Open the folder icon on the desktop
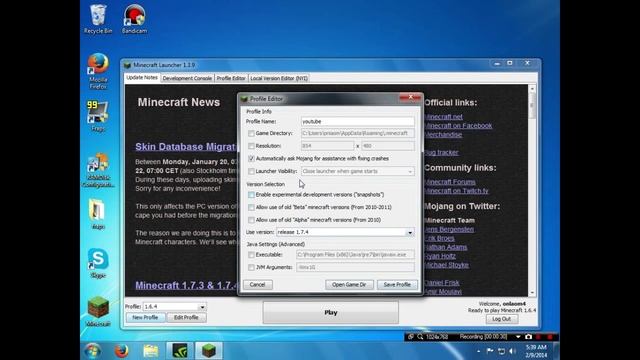The image size is (640, 360). click(98, 214)
